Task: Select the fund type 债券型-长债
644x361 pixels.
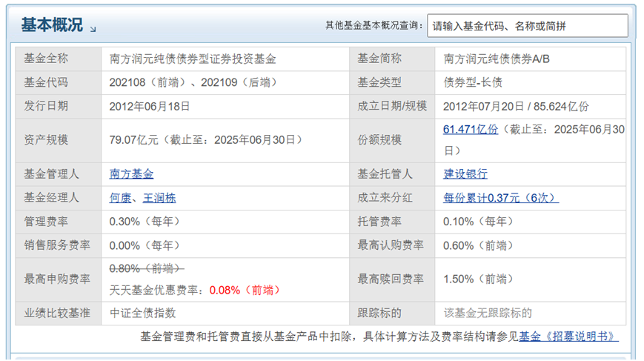Action: [473, 82]
